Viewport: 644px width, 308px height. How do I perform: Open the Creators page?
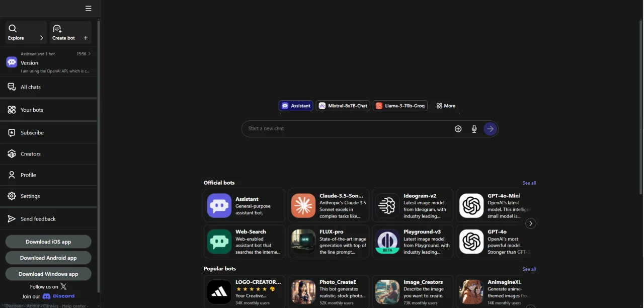point(48,154)
